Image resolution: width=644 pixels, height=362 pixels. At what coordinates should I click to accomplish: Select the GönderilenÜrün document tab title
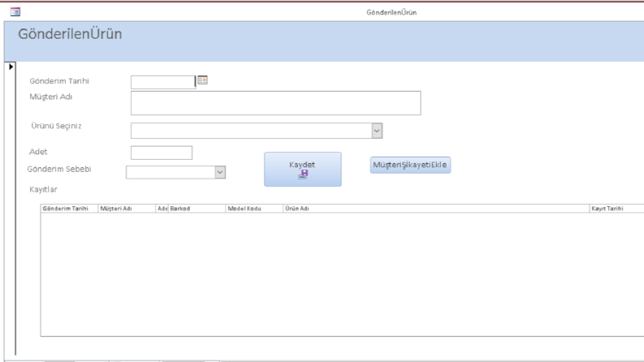[391, 12]
